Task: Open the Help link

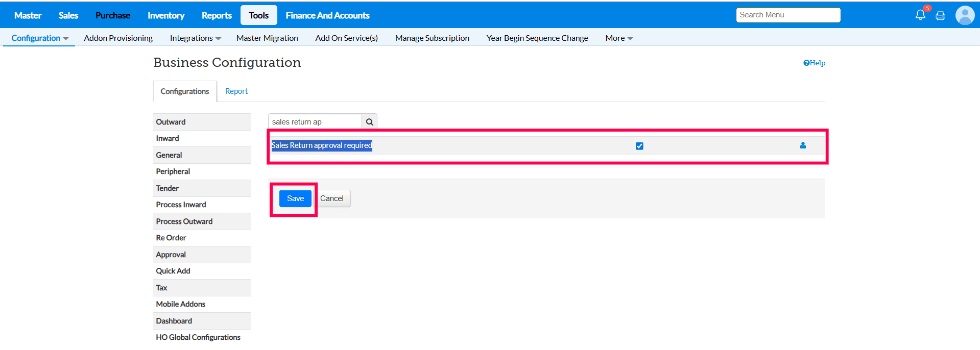Action: click(x=814, y=63)
